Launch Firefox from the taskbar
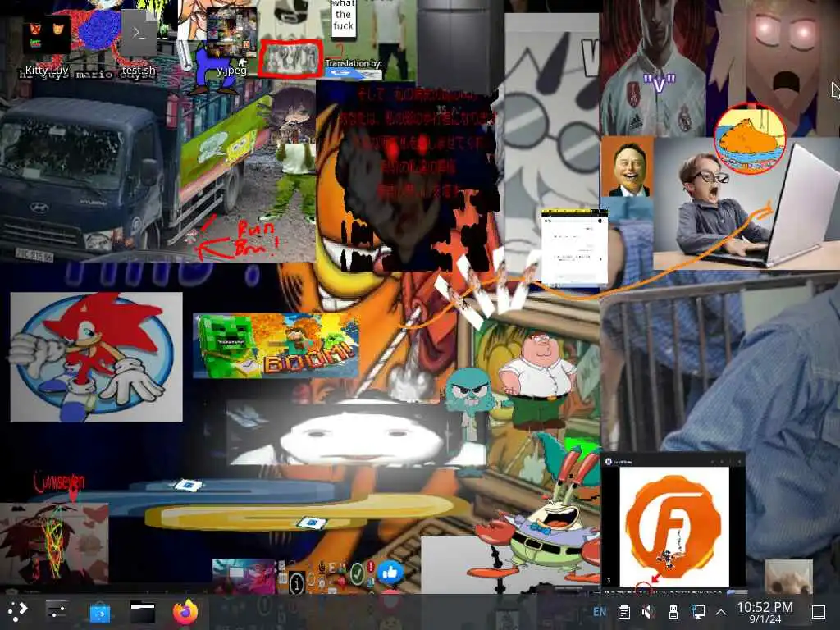Image resolution: width=840 pixels, height=630 pixels. point(185,612)
